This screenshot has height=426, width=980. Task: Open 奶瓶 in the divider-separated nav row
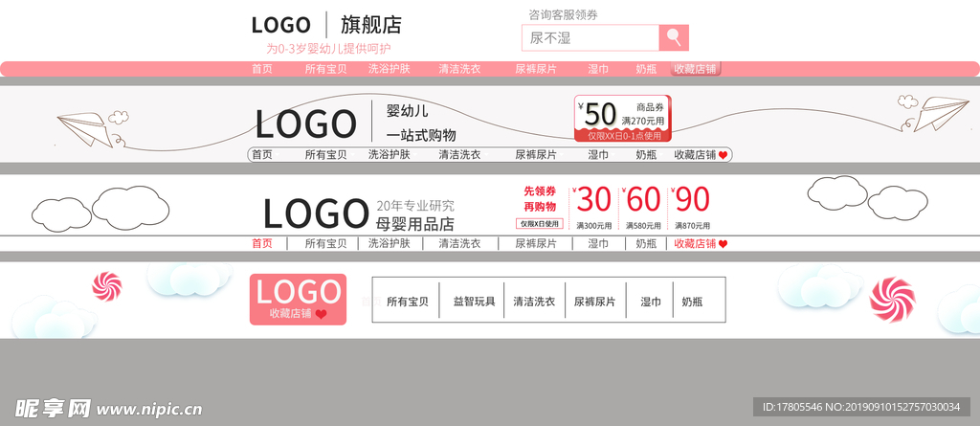point(646,243)
